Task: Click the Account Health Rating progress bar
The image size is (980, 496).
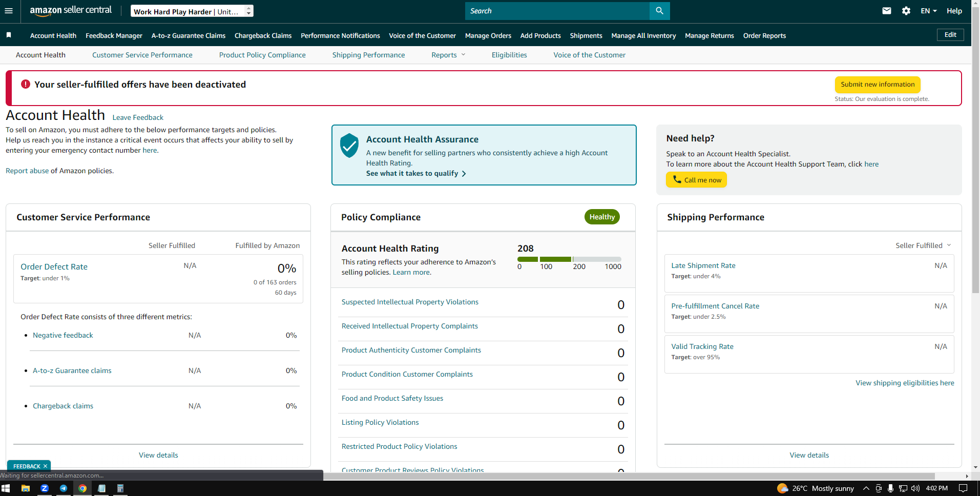Action: 569,259
